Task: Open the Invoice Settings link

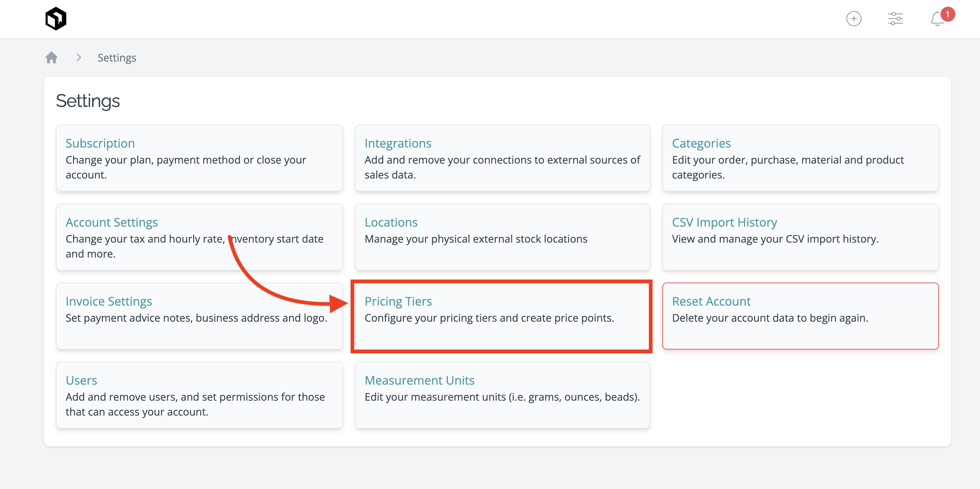Action: (x=109, y=301)
